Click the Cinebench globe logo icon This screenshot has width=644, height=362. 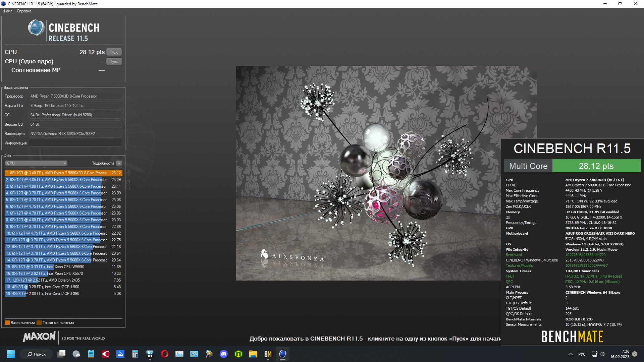36,28
